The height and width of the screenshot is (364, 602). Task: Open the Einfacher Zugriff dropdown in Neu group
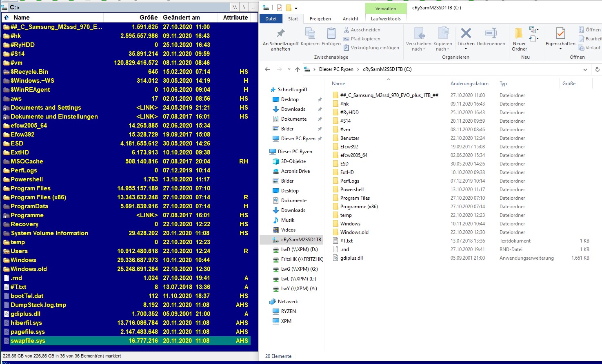(x=534, y=39)
